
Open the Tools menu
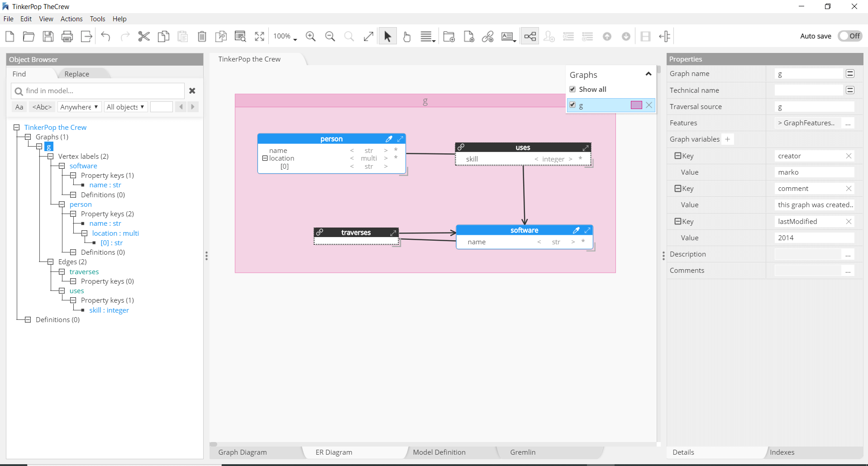pos(97,19)
